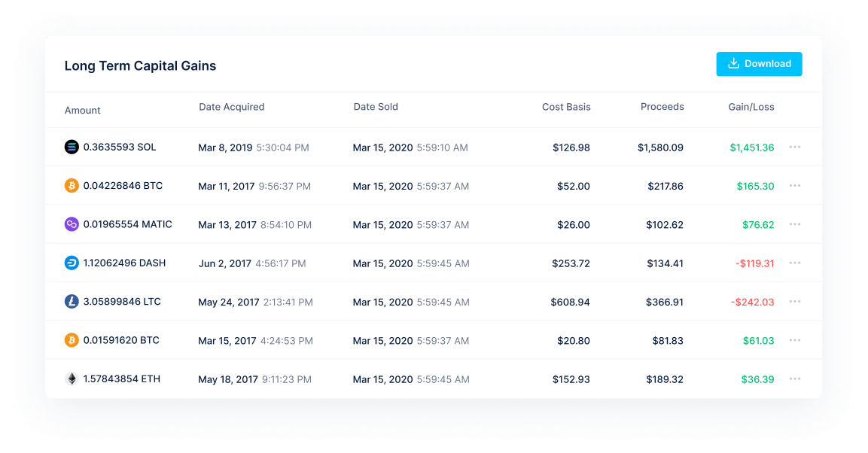The width and height of the screenshot is (868, 453).
Task: Click the SOL coin icon
Action: [72, 147]
